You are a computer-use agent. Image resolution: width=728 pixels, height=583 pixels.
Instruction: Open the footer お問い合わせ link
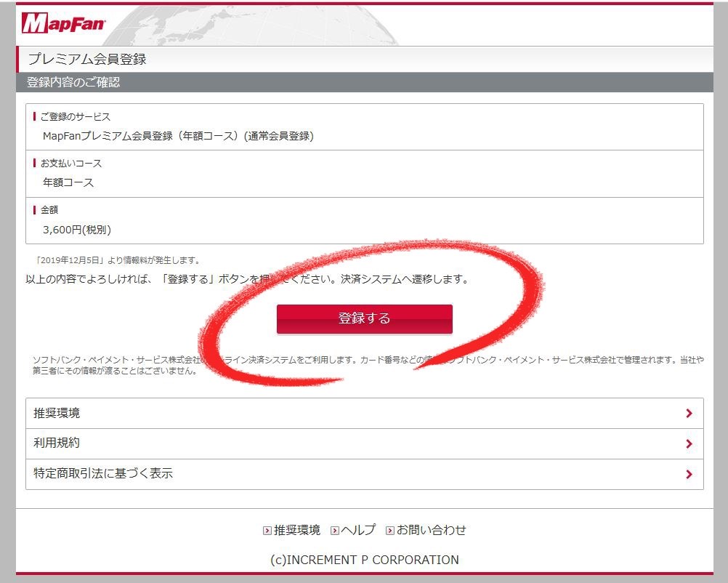(x=431, y=530)
